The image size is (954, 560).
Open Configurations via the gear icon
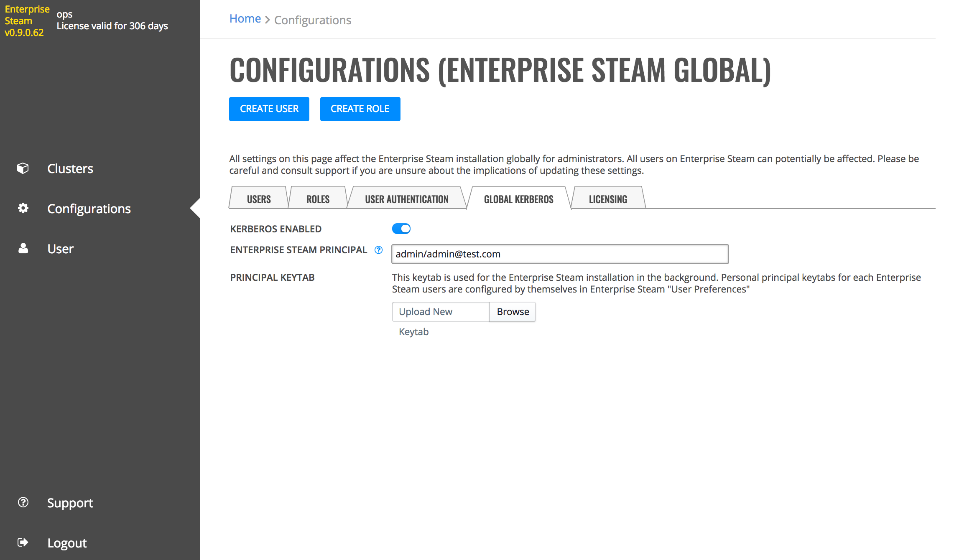[x=23, y=208]
